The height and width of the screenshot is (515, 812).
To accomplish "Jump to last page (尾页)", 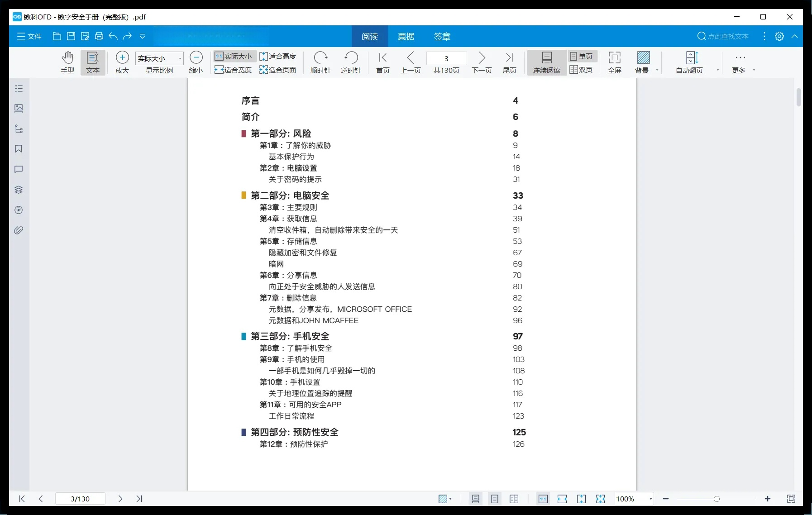I will (510, 62).
